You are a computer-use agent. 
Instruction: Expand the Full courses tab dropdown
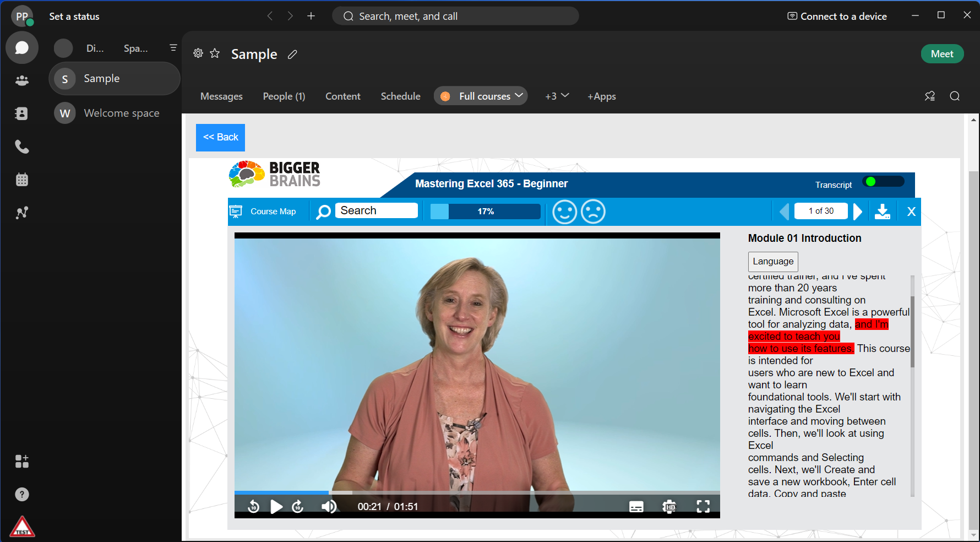point(519,96)
